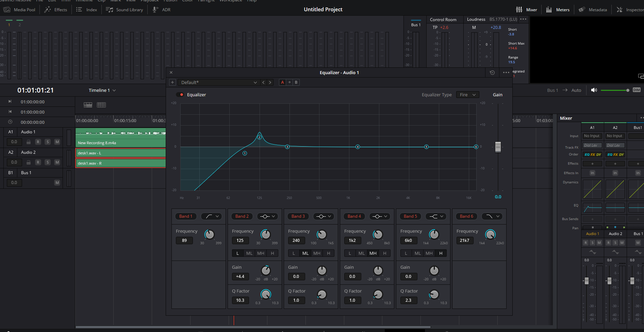The width and height of the screenshot is (644, 332).
Task: Mute the Audio 1 track
Action: [x=57, y=142]
